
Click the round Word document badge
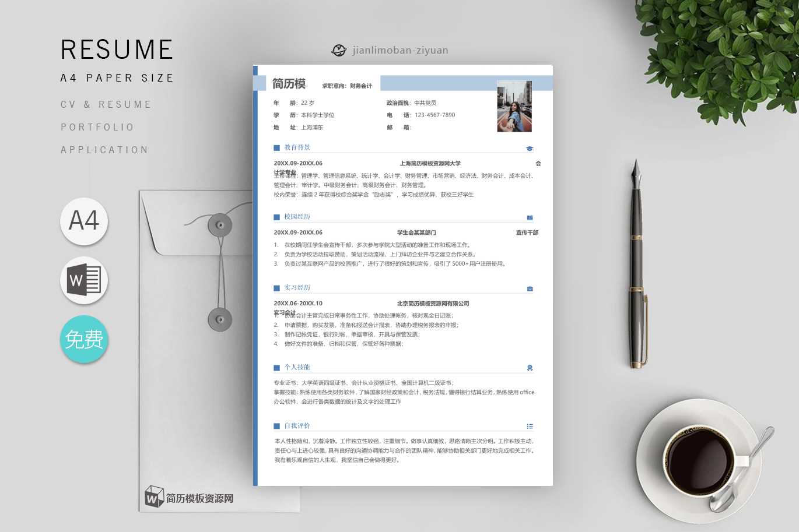point(84,280)
